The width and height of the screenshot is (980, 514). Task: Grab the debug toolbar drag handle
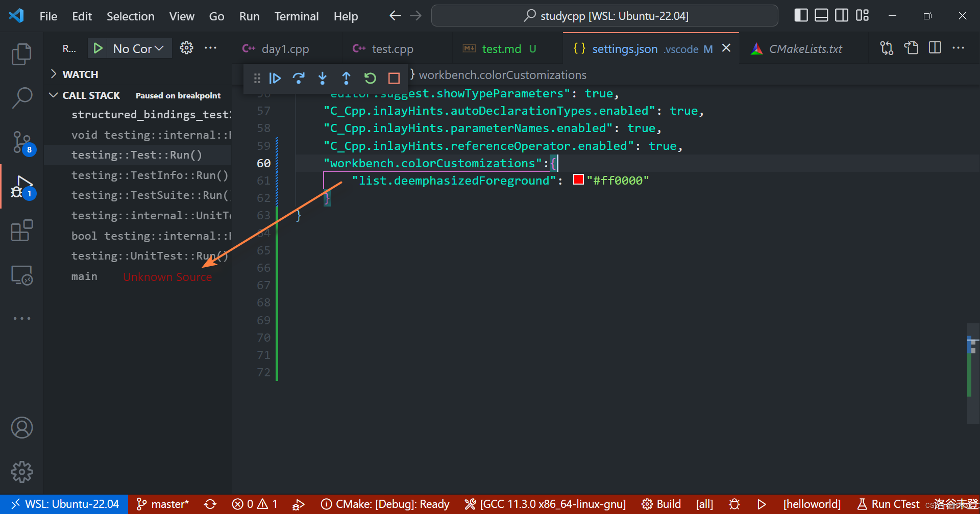tap(257, 78)
